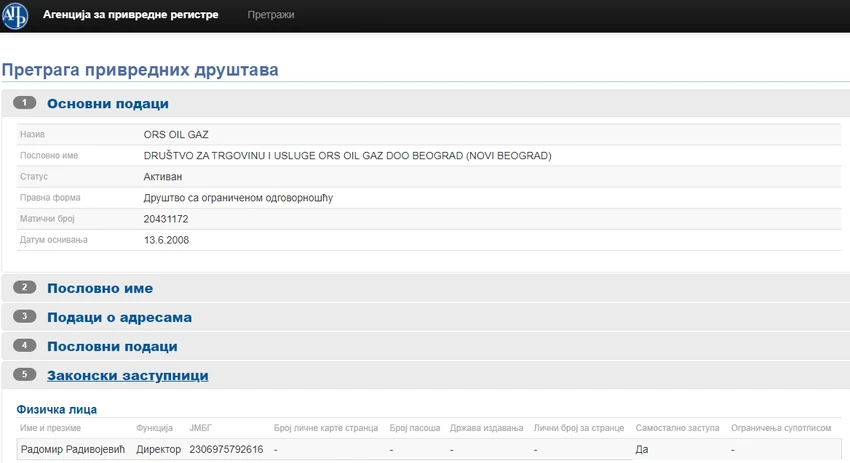Screen dimensions: 850x463
Task: Open the Претражи menu item
Action: [271, 15]
